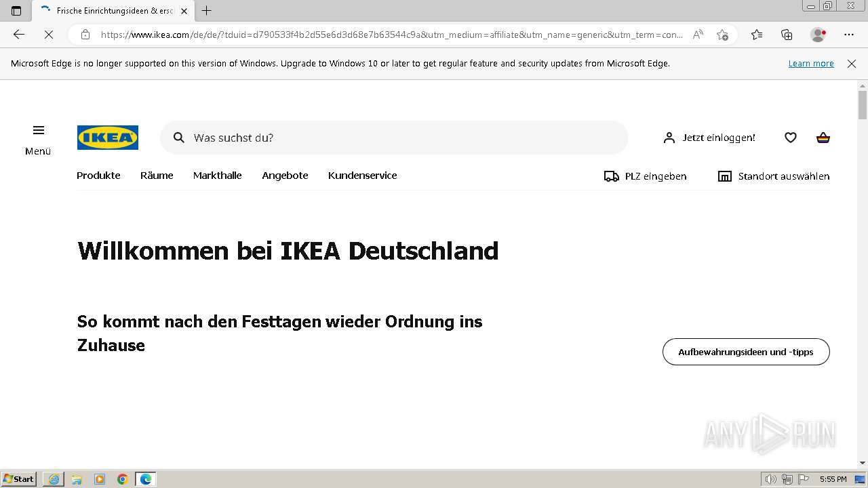Open 'Jetzt einloggen!' login link
The height and width of the screenshot is (488, 868).
pyautogui.click(x=709, y=138)
